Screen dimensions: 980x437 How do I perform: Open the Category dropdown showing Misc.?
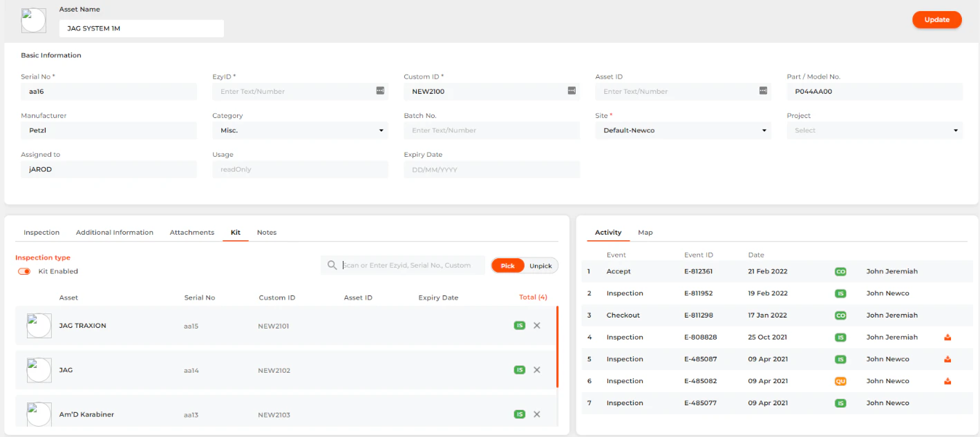[301, 130]
